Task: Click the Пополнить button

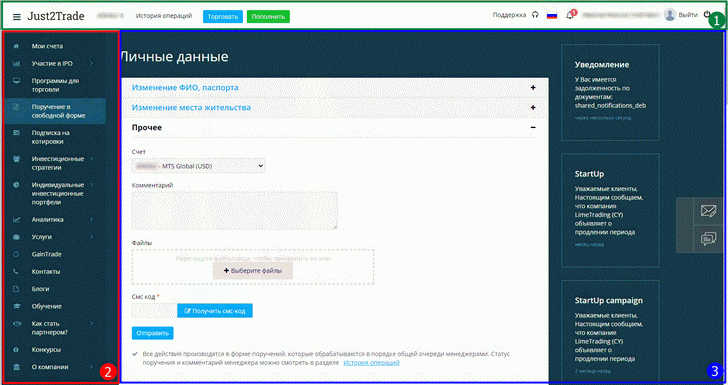Action: tap(268, 17)
